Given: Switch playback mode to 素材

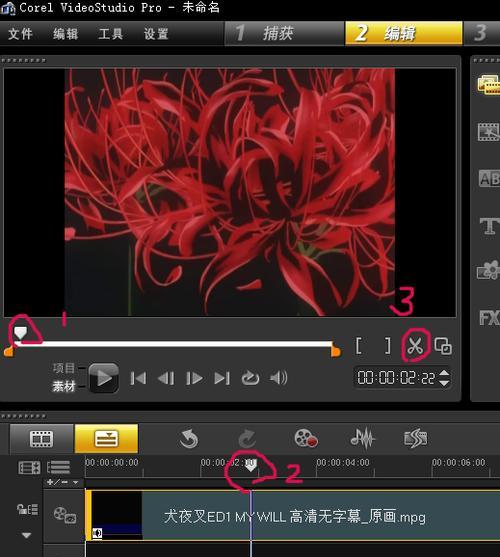Looking at the screenshot, I should point(64,386).
